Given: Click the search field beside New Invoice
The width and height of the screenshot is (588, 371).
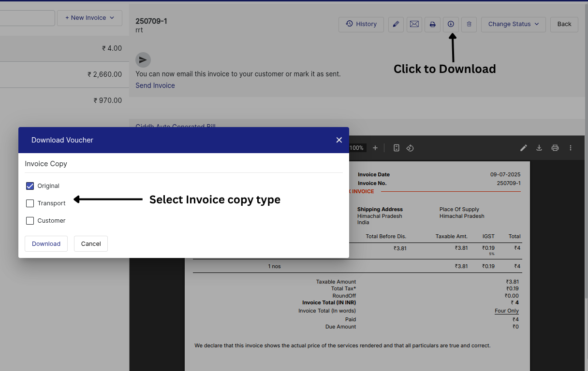Looking at the screenshot, I should click(x=28, y=18).
